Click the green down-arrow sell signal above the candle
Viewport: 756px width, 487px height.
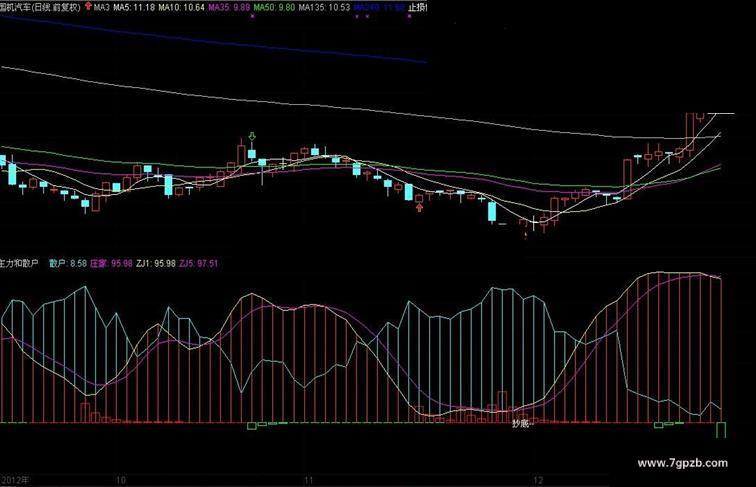click(x=252, y=137)
